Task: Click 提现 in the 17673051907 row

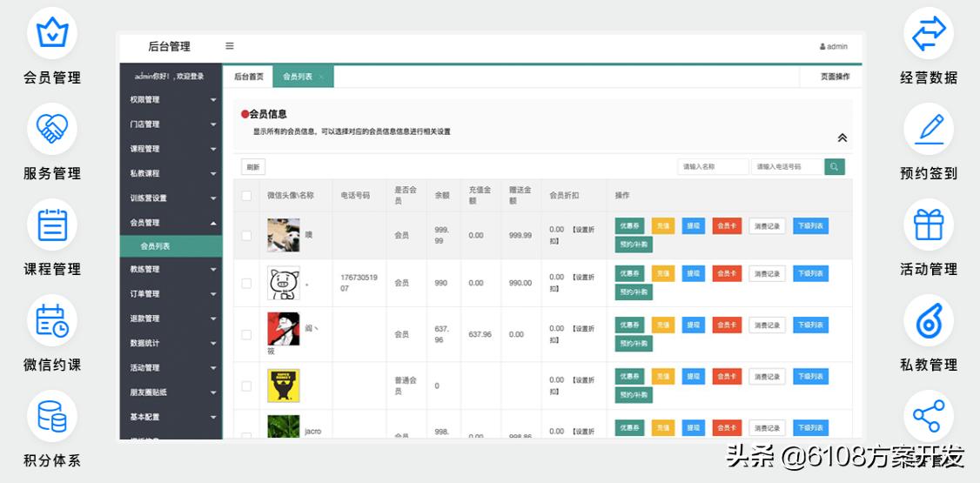Action: pos(693,273)
